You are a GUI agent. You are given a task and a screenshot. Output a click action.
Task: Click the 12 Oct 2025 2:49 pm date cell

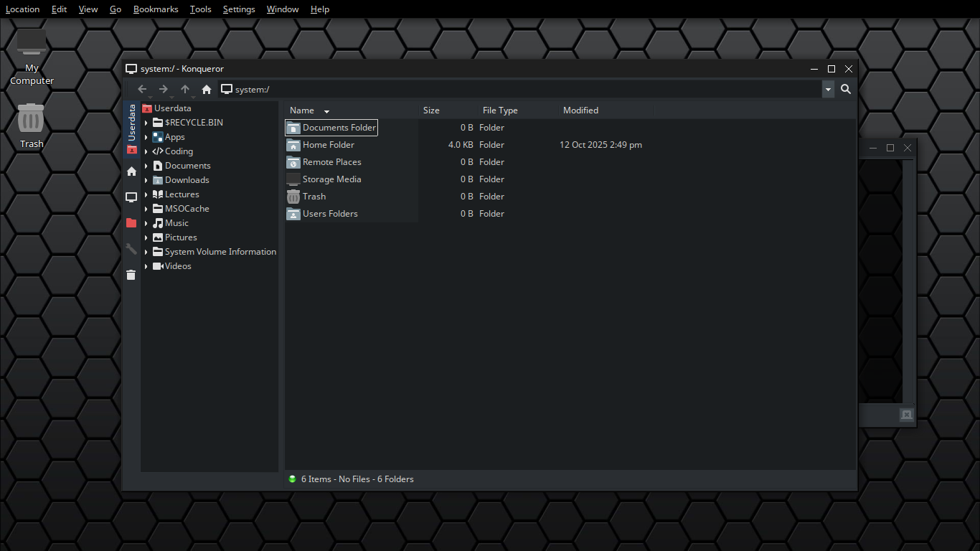600,145
